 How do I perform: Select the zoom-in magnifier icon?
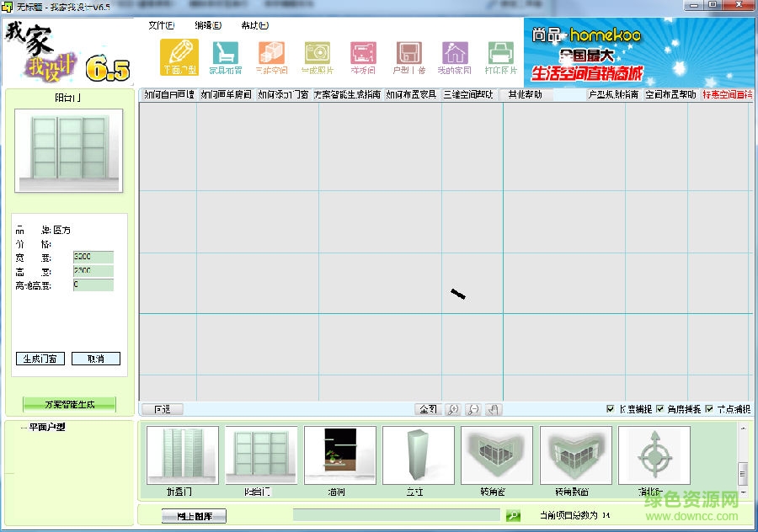[x=453, y=409]
